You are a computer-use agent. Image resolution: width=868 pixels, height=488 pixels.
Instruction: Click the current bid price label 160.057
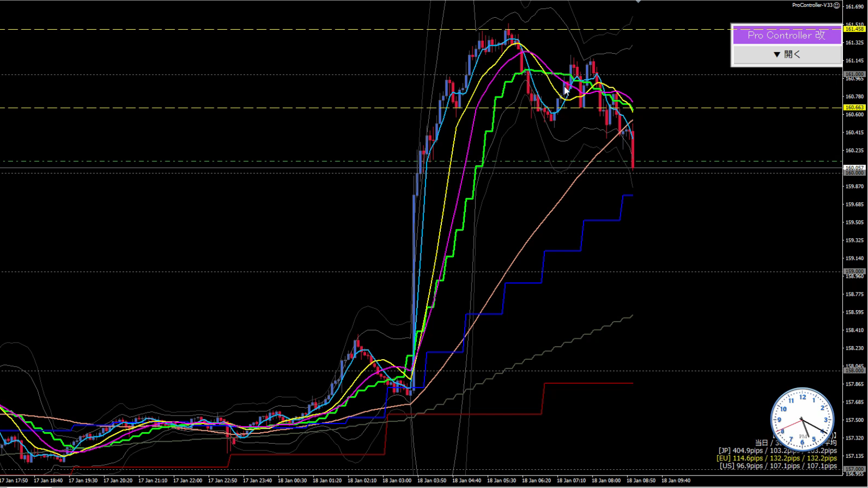click(x=854, y=168)
